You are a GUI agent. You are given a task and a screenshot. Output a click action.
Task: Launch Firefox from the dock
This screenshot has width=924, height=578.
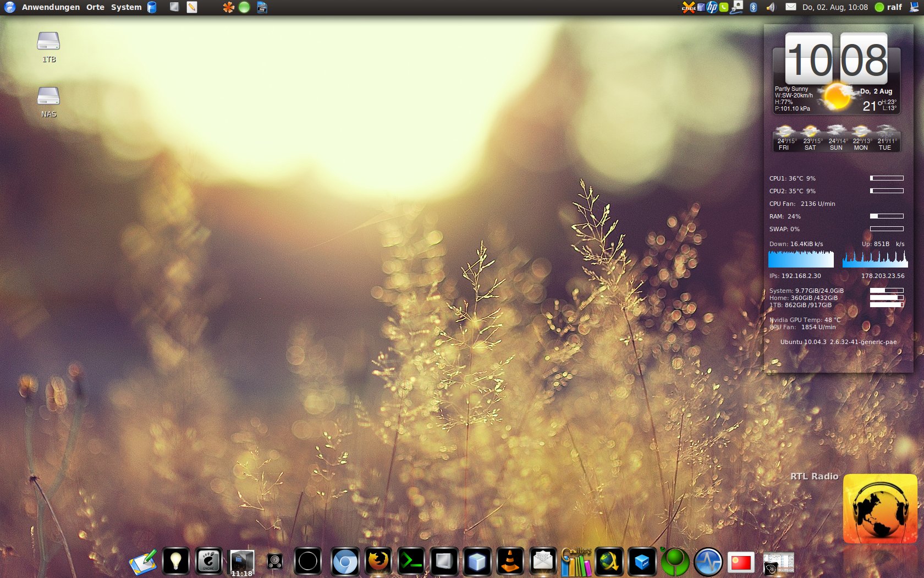[x=378, y=561]
